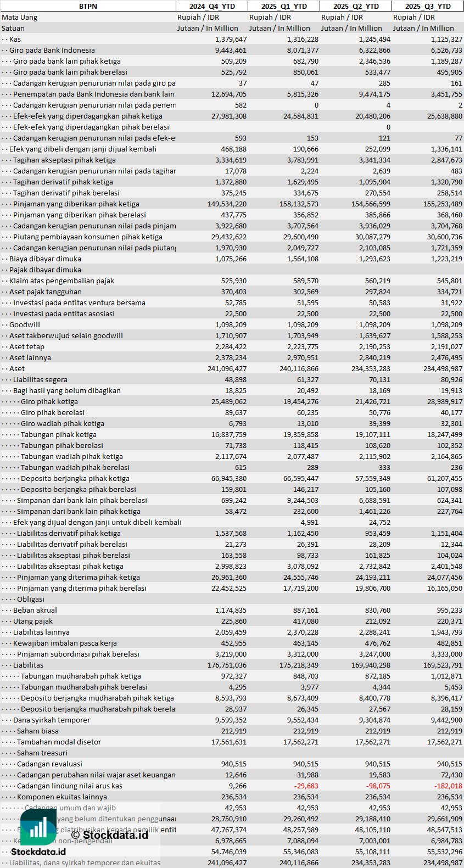Click value 27,981,308 for Efek-efek diperdagangkan
The image size is (464, 868).
pos(229,116)
